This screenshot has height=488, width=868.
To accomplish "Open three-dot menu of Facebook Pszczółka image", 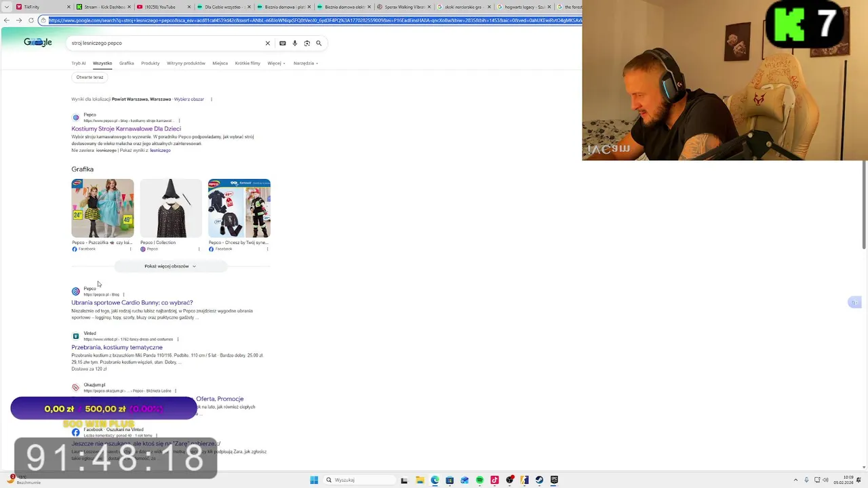I will pos(131,249).
